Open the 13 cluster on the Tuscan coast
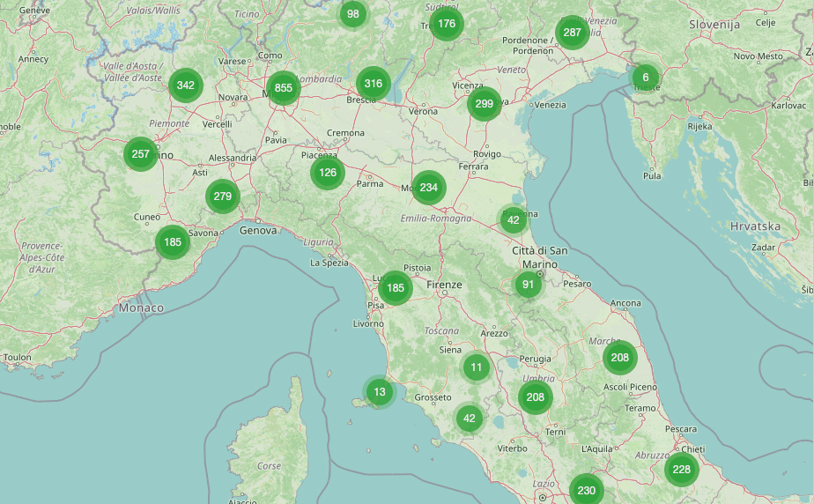 380,391
